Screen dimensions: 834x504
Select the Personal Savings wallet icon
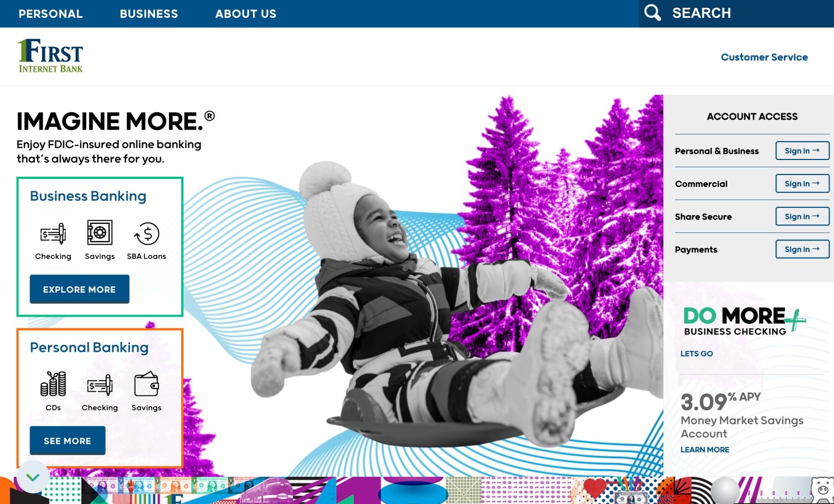coord(147,383)
